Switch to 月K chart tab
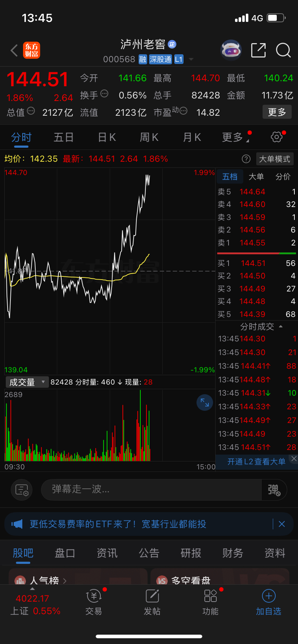This screenshot has height=644, width=298. tap(192, 137)
